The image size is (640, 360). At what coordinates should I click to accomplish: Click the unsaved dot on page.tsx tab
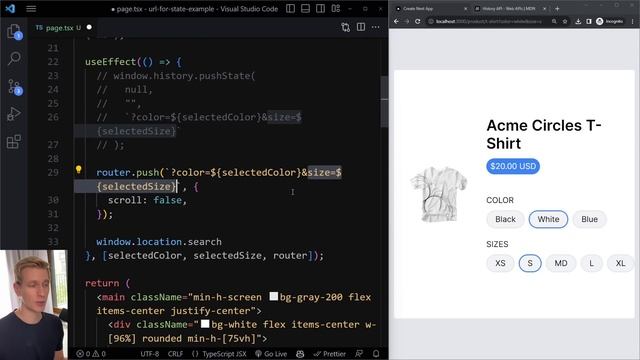[x=89, y=27]
